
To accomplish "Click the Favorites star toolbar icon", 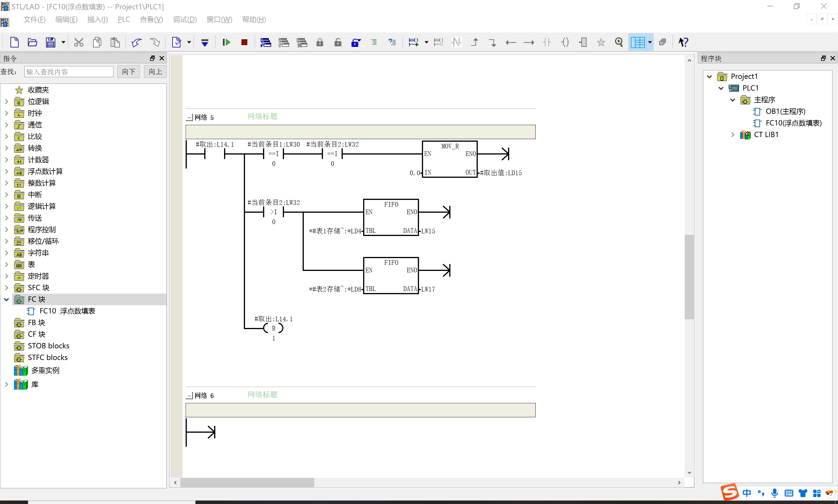I will (601, 42).
